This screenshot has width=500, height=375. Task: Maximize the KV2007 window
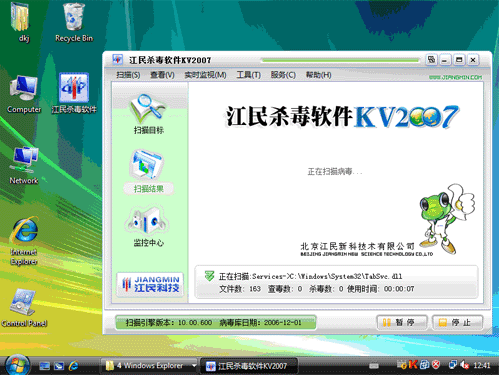pos(459,60)
